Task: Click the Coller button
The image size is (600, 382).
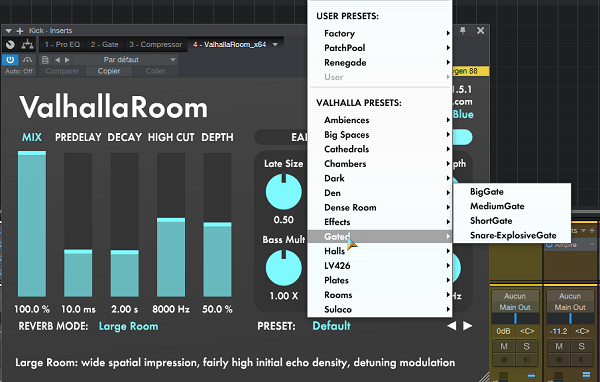Action: (155, 71)
